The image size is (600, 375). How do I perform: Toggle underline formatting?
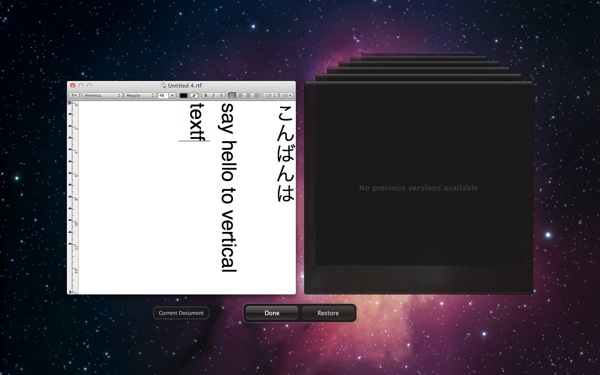pyautogui.click(x=221, y=95)
